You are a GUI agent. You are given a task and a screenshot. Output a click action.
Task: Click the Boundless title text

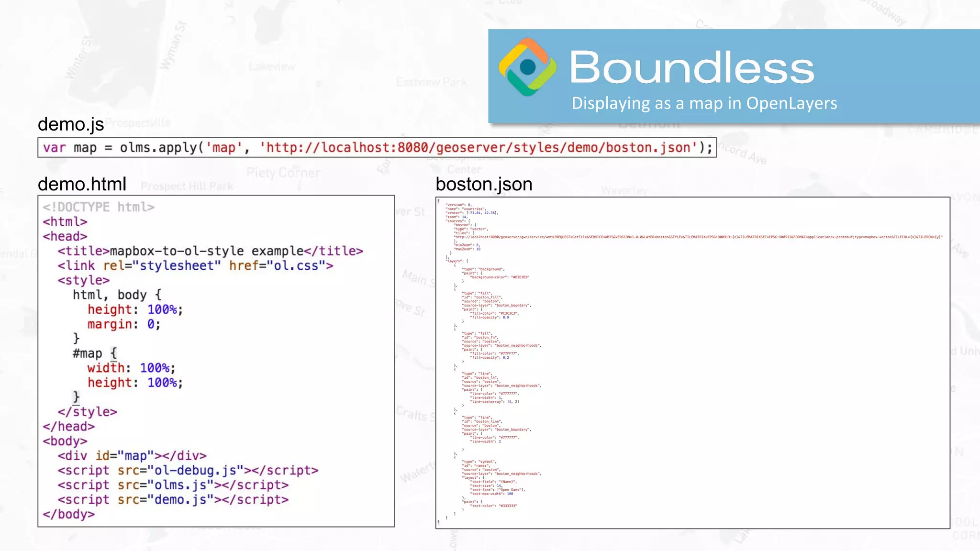click(x=691, y=67)
